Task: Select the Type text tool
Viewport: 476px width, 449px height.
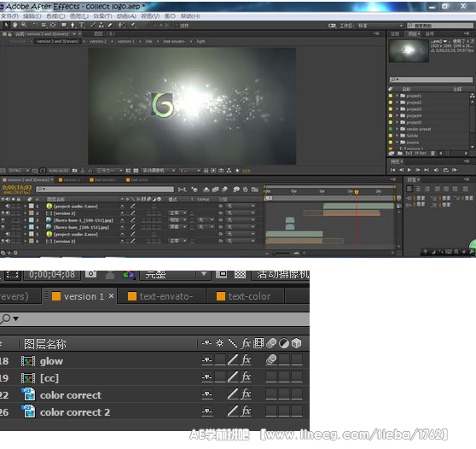Action: coord(82,25)
